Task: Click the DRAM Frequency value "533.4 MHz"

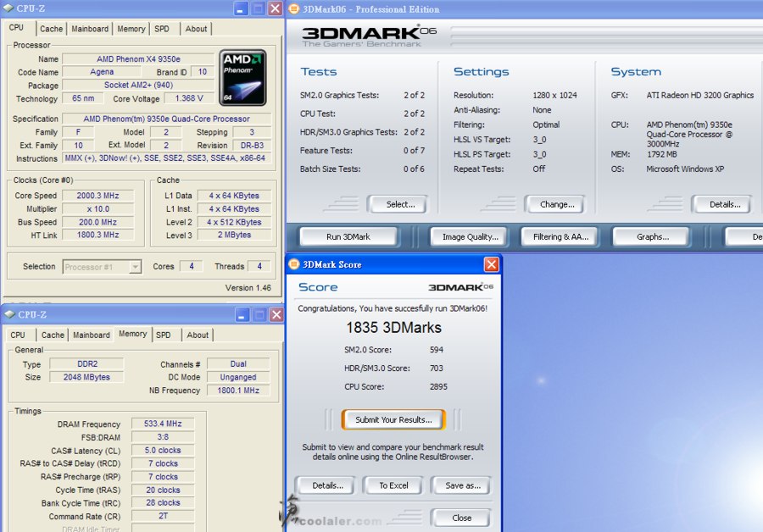Action: point(163,424)
